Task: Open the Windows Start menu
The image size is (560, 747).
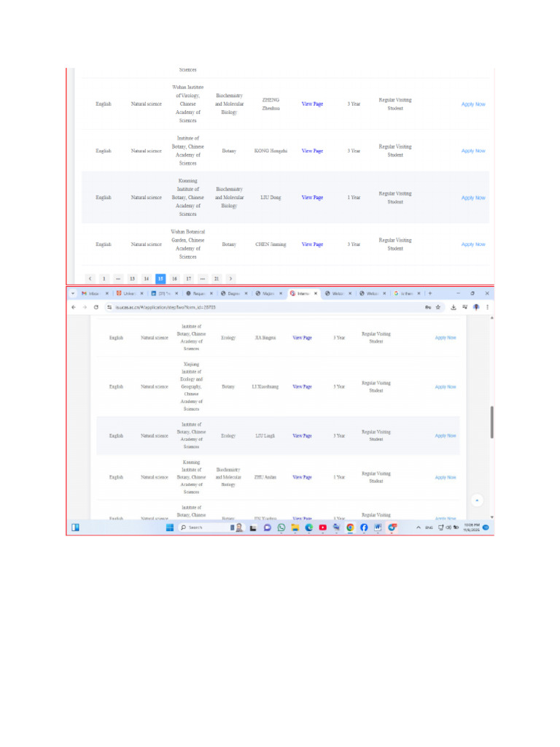Action: tap(169, 527)
